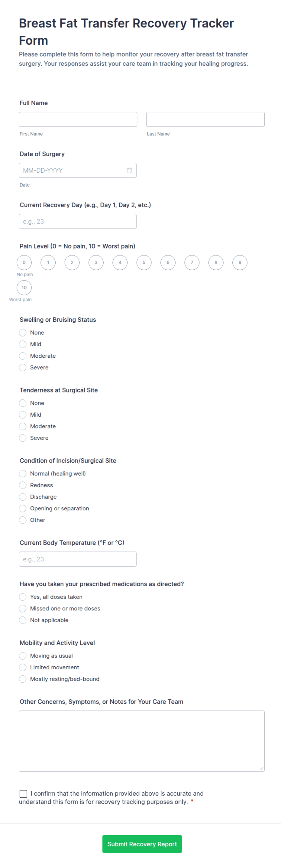The image size is (281, 868).
Task: Select pain level 0 circle
Action: click(x=24, y=262)
